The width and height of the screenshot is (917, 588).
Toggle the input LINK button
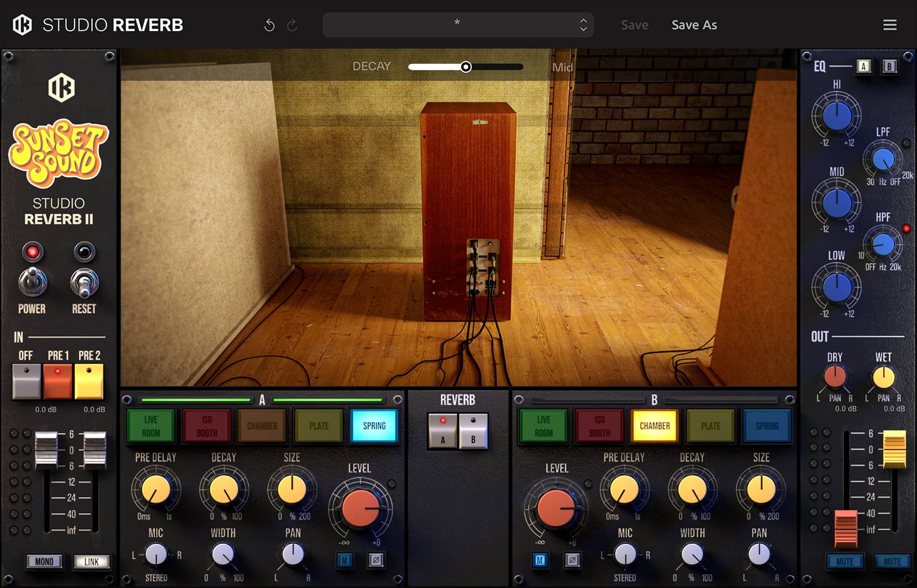click(91, 562)
